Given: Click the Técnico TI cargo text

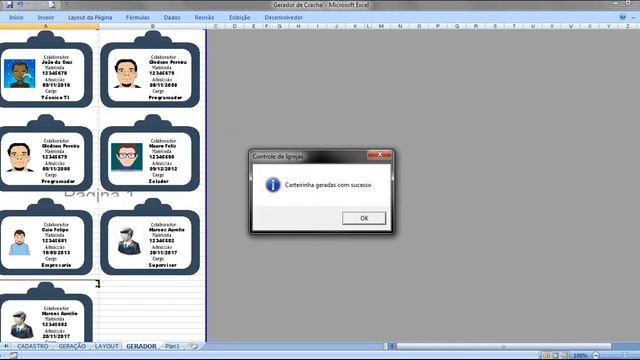Looking at the screenshot, I should coord(56,98).
